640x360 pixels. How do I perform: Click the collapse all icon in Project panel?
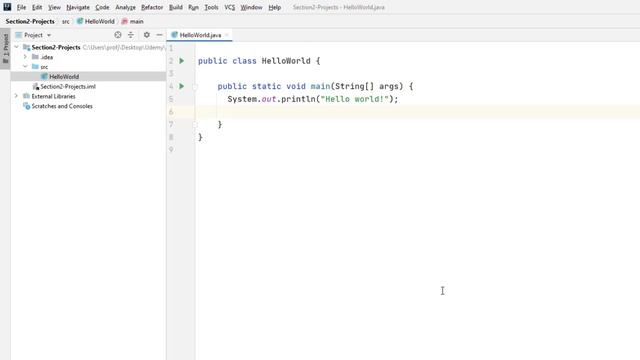[131, 35]
